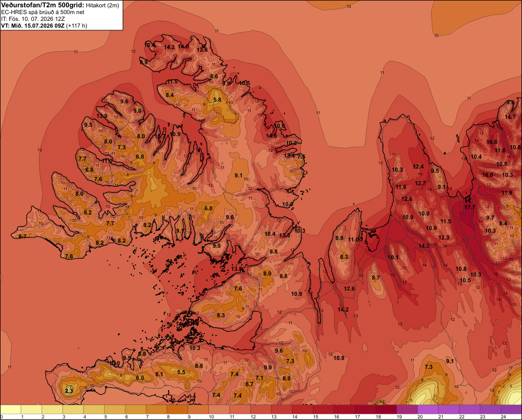This screenshot has width=522, height=420.
Task: Select the 13.6 temperature reading
Action: [x=202, y=50]
